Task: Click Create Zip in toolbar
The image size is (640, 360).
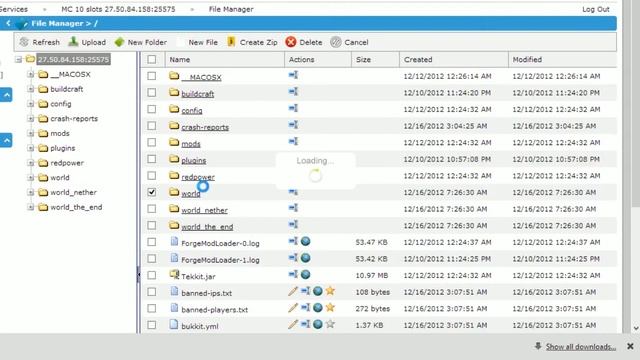Action: point(252,42)
